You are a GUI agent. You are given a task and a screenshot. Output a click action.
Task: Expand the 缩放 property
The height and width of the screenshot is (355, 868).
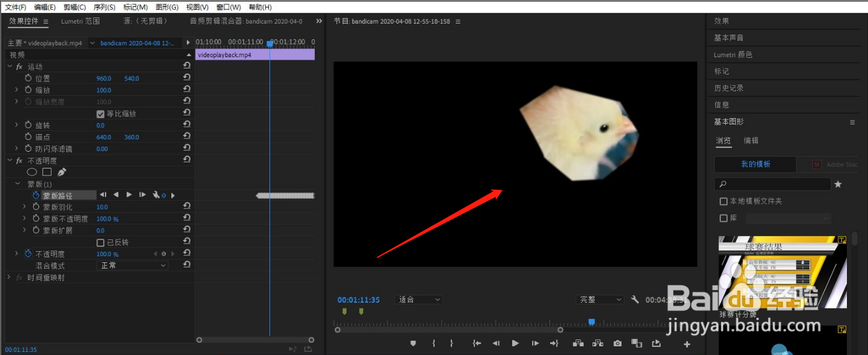[x=17, y=90]
